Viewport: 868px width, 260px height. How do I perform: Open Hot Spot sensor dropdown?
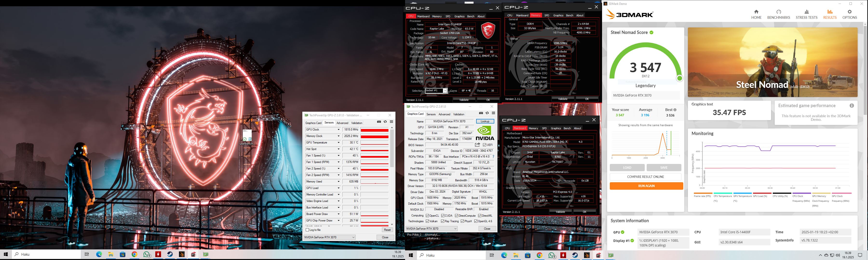tap(339, 149)
